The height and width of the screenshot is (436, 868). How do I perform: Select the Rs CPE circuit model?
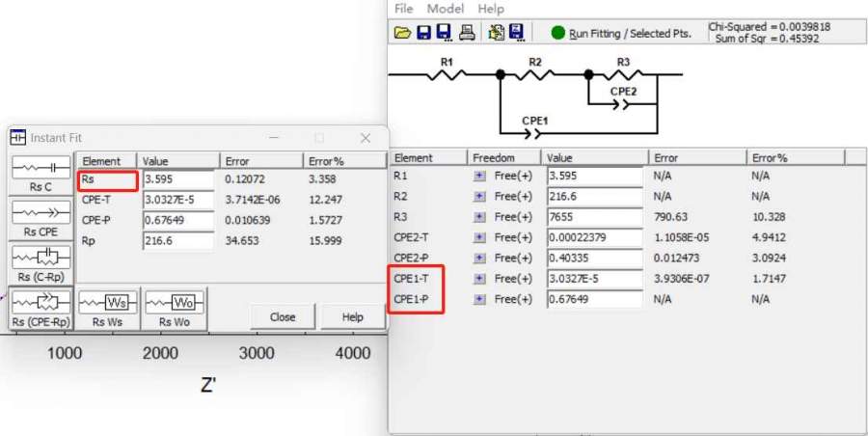click(x=41, y=219)
